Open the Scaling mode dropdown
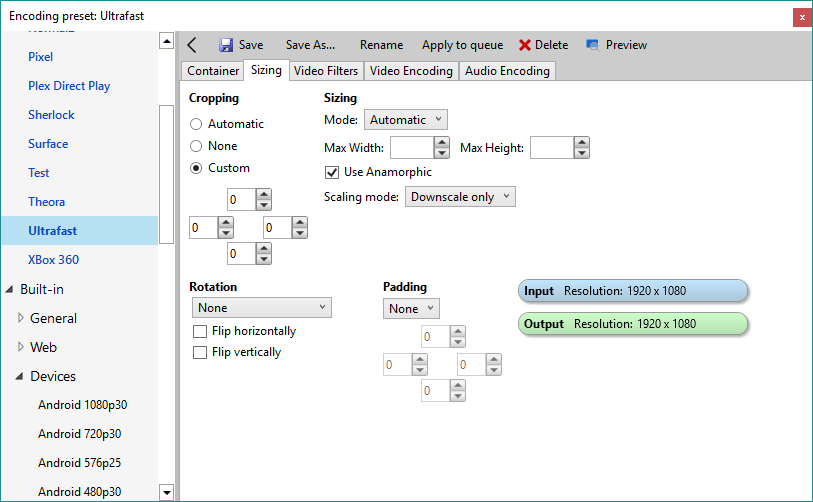813x502 pixels. tap(461, 197)
